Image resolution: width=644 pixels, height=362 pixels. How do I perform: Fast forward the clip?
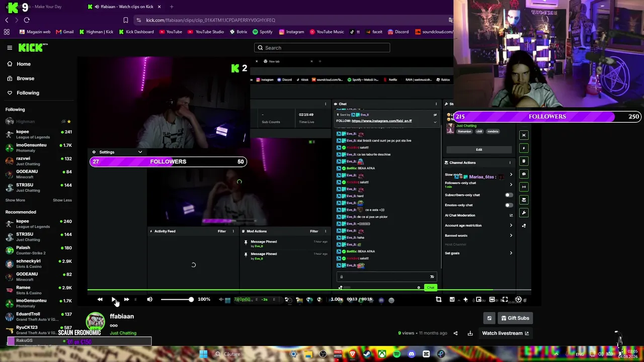coord(126,300)
